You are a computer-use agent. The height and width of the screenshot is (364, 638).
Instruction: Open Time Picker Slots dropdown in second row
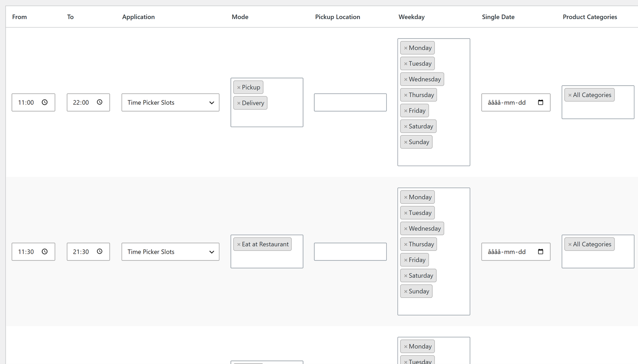170,252
